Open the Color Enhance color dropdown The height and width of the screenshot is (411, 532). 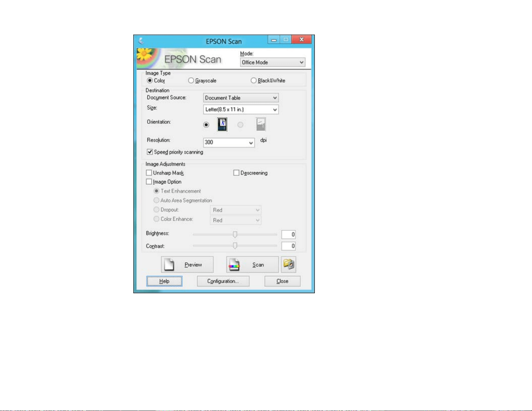coord(236,220)
